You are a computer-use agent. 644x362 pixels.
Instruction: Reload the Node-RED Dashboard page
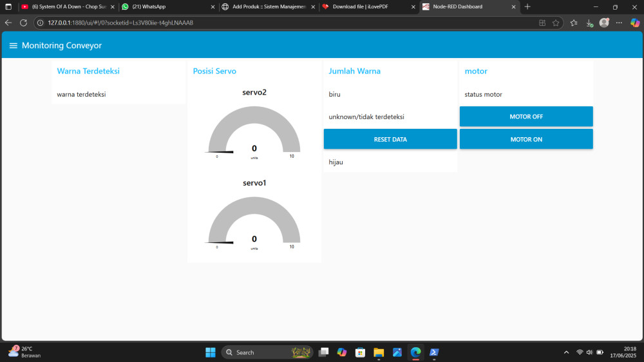(x=23, y=23)
